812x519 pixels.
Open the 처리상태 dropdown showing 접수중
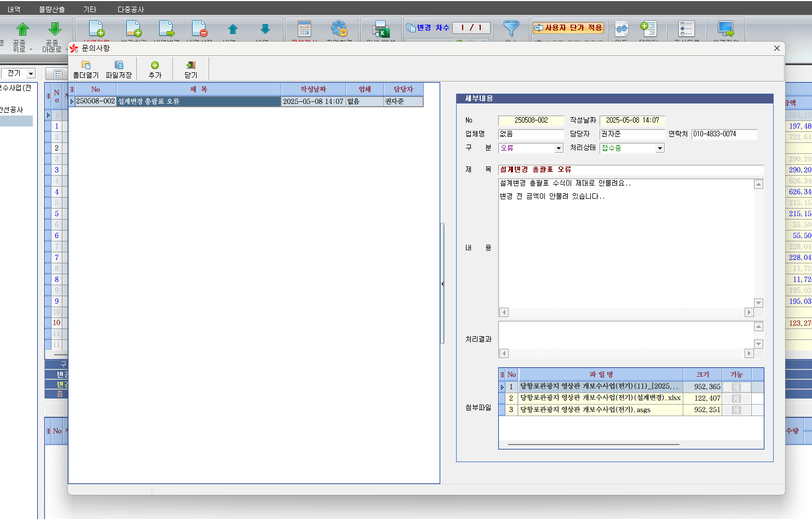(660, 148)
